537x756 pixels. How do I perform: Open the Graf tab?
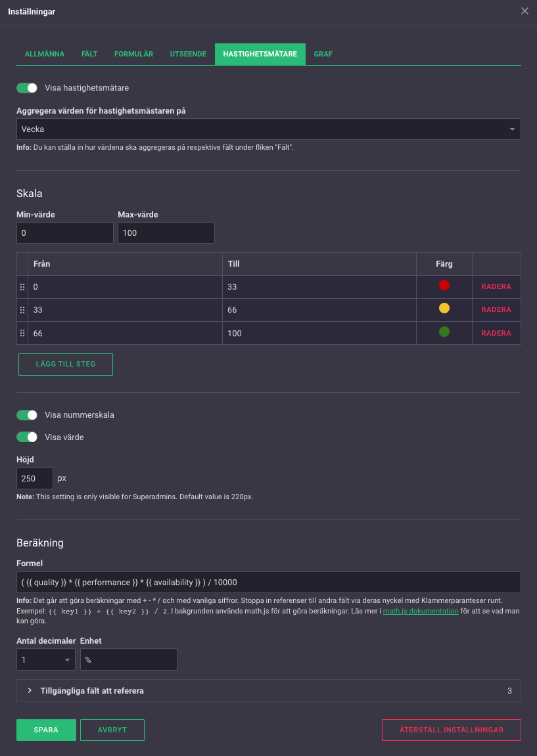[x=323, y=54]
